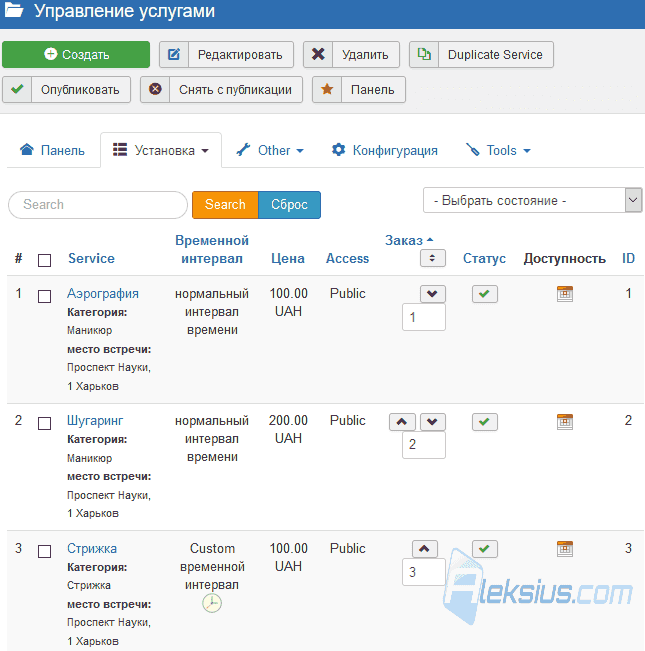The width and height of the screenshot is (645, 651).
Task: Open the Выбрать состояние dropdown
Action: click(x=533, y=200)
